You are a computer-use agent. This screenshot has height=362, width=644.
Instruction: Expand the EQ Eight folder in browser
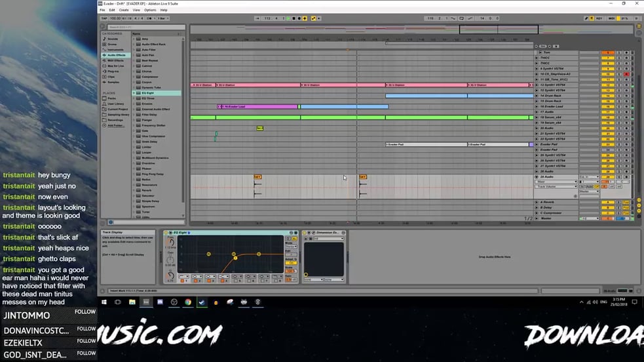tap(134, 93)
